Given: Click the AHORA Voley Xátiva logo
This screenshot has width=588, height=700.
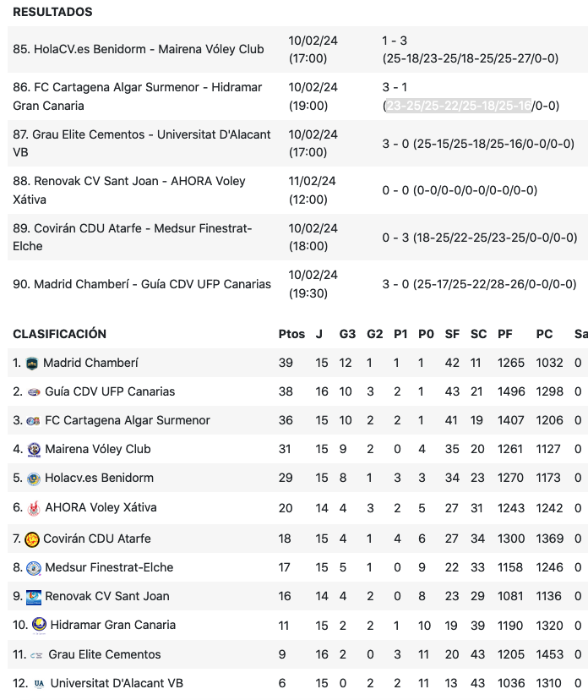Looking at the screenshot, I should [33, 508].
